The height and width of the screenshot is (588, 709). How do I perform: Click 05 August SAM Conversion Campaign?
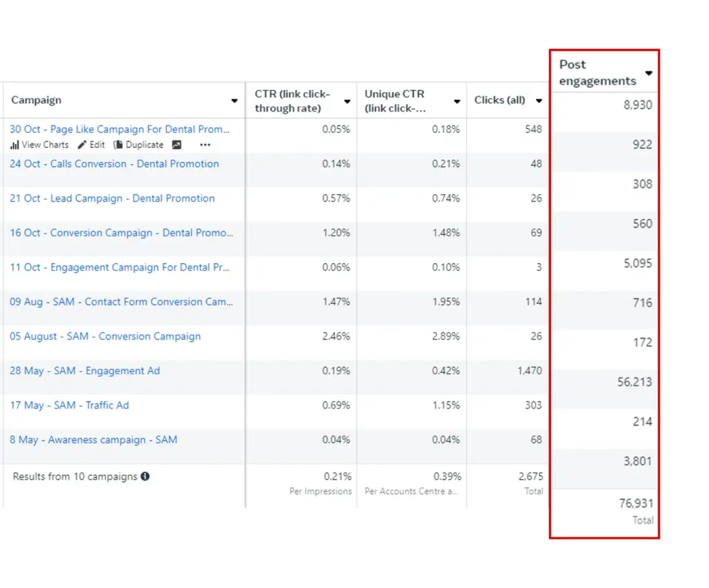pos(105,337)
